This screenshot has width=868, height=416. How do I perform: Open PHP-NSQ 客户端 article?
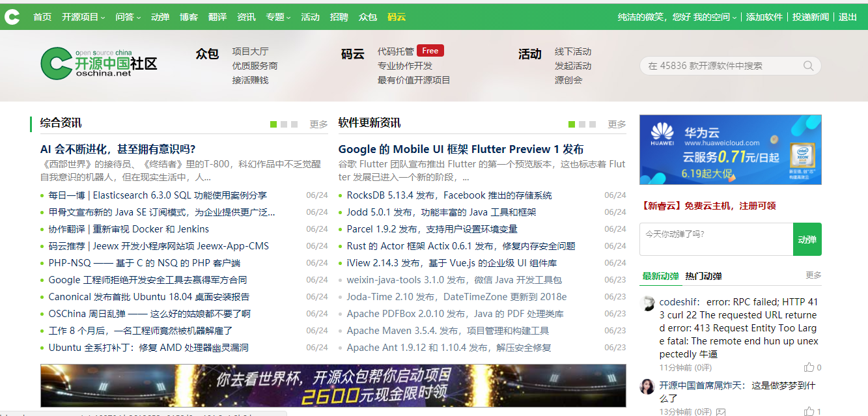click(x=145, y=263)
